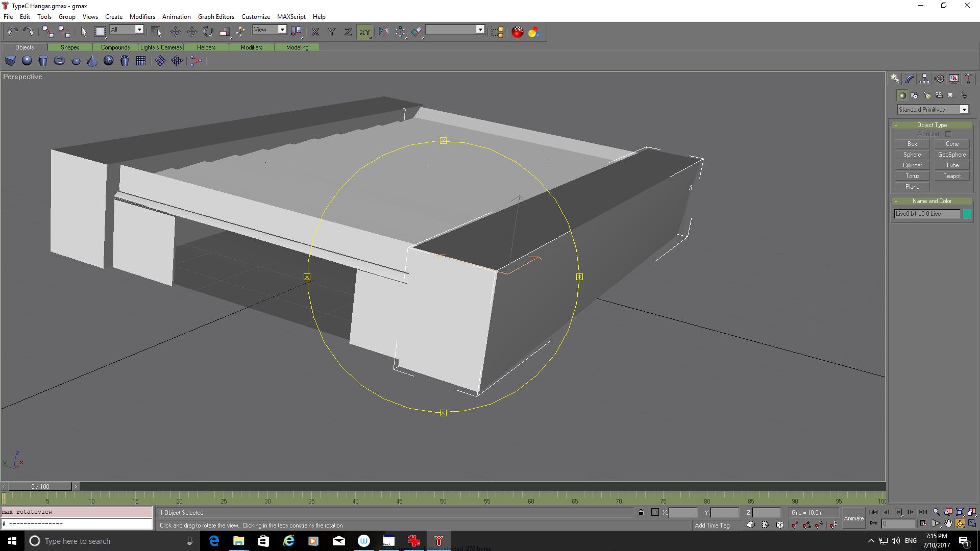Click the Zoom magnifier viewport tool
Screen dimensions: 980x551
click(x=936, y=512)
